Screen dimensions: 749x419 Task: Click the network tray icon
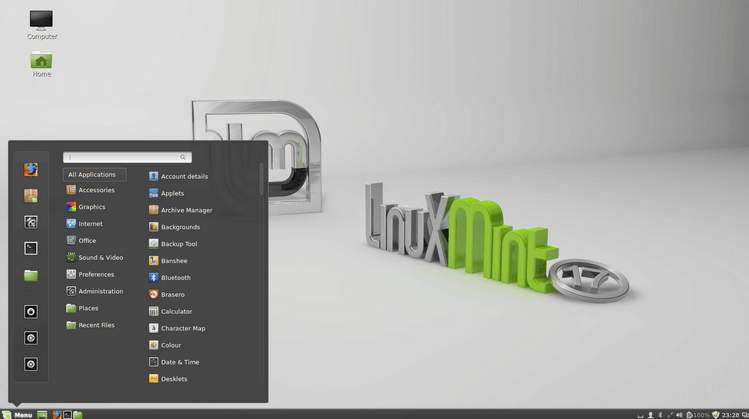[x=670, y=415]
